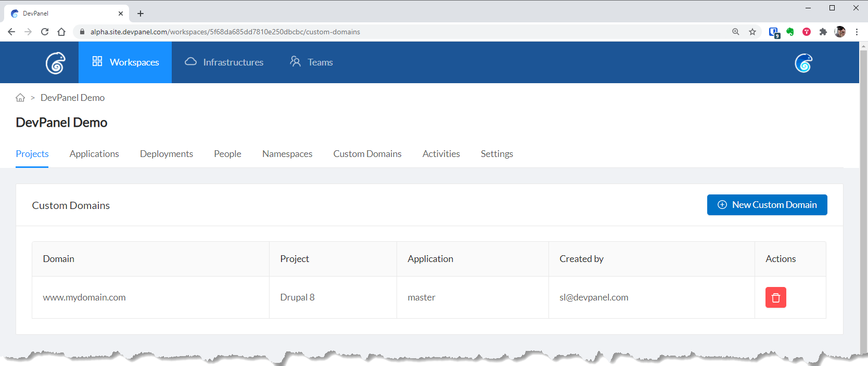The height and width of the screenshot is (366, 868).
Task: Open Chrome three-dot menu
Action: pyautogui.click(x=857, y=32)
